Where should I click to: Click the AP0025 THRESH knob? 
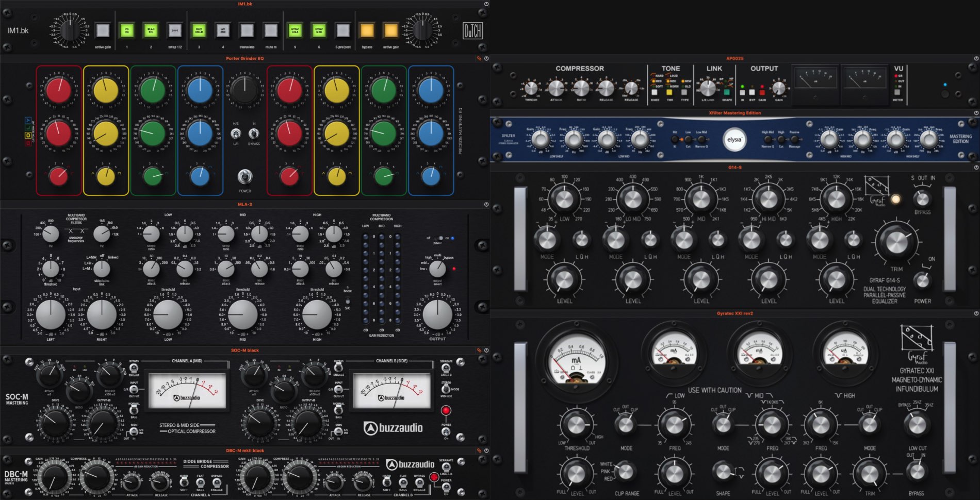531,88
